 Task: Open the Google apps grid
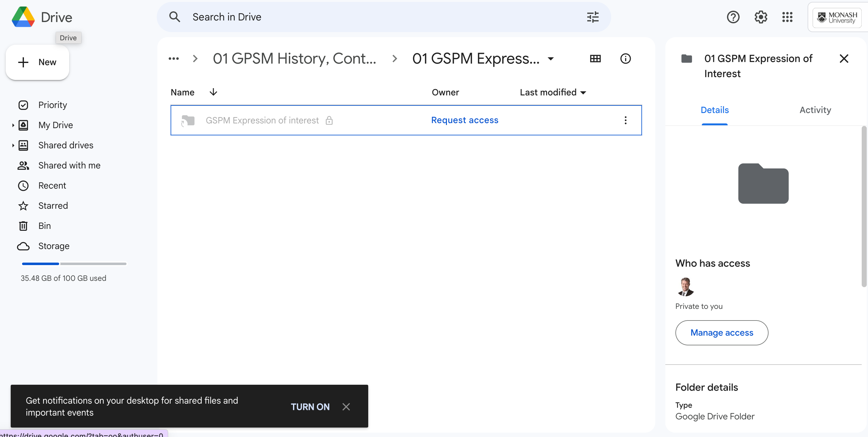(x=787, y=17)
